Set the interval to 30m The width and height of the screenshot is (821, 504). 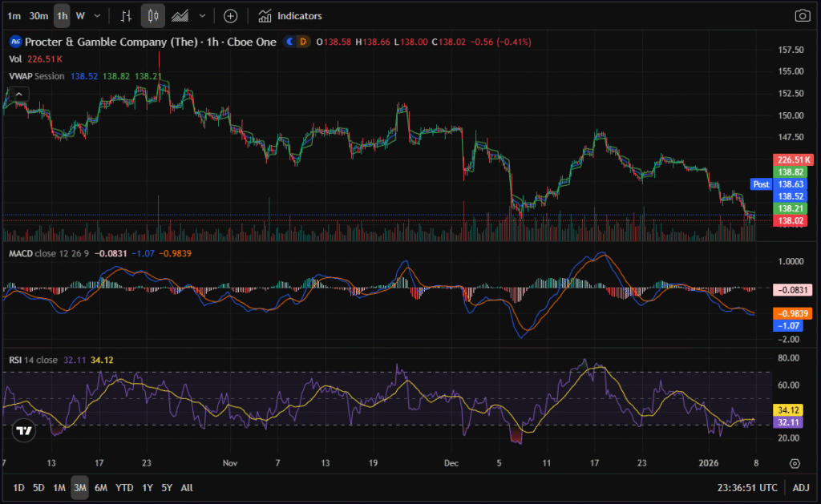[38, 16]
